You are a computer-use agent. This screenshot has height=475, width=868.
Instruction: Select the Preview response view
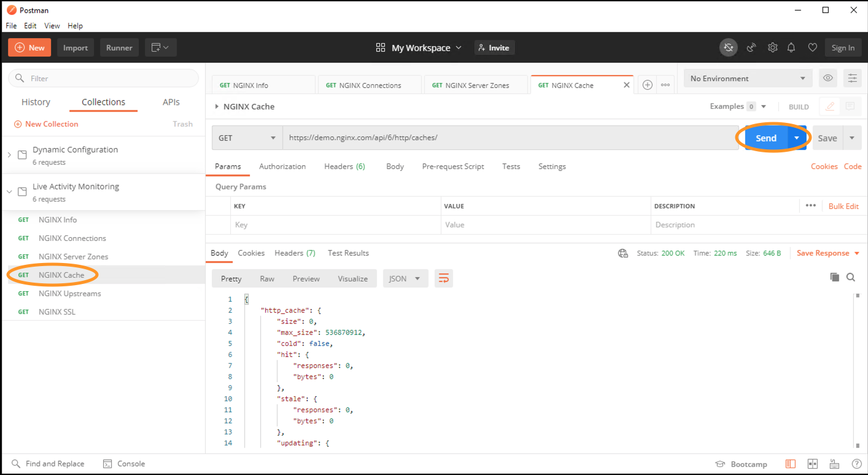click(x=306, y=278)
